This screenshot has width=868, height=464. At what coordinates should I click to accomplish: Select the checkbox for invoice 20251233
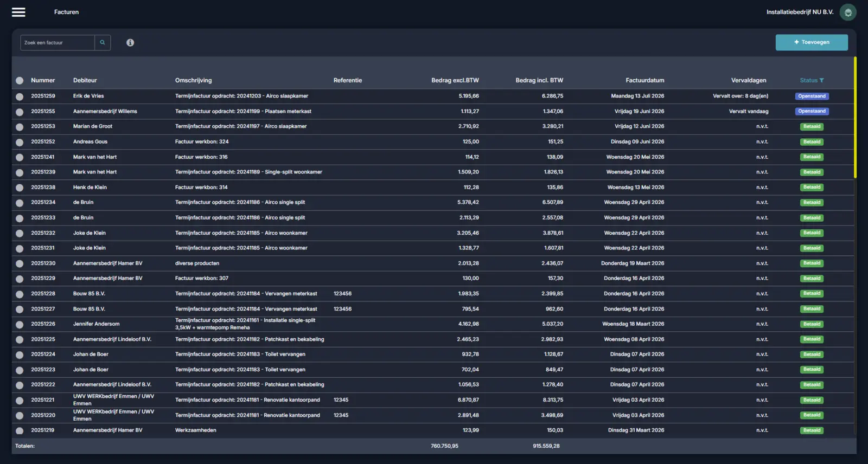click(x=20, y=218)
